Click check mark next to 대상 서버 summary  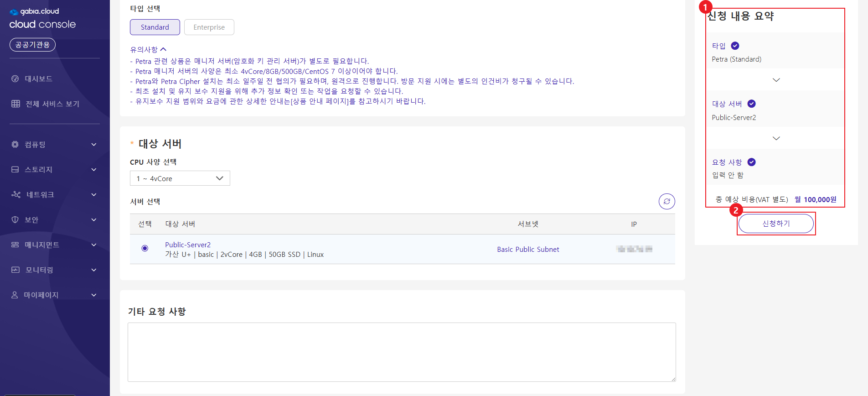click(x=751, y=104)
